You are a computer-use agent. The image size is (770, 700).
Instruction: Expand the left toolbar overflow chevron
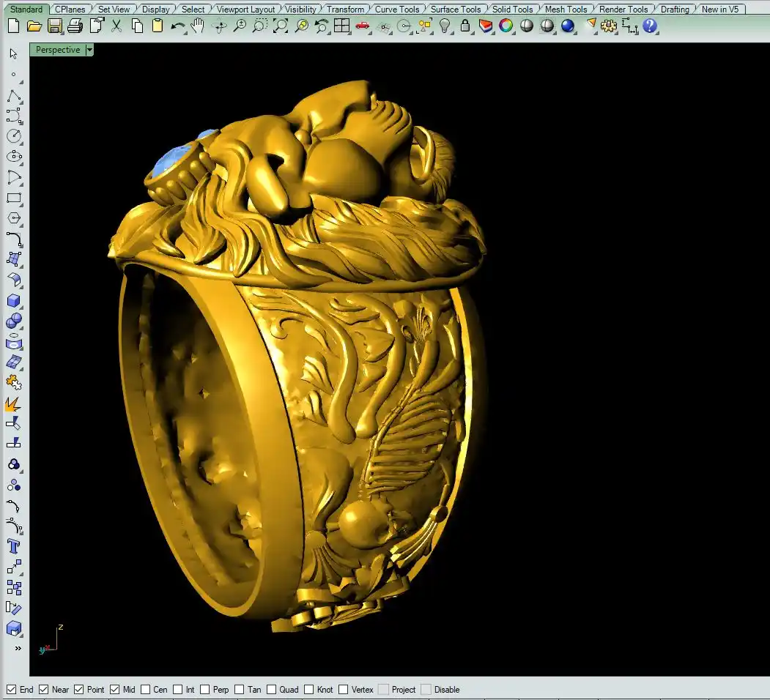coord(18,648)
